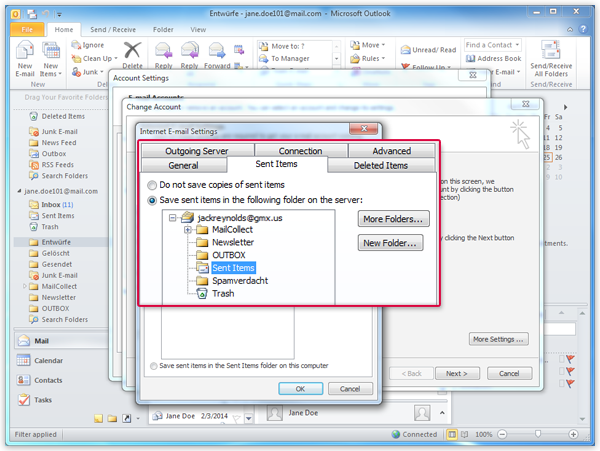Switch to the Advanced tab

[x=391, y=151]
